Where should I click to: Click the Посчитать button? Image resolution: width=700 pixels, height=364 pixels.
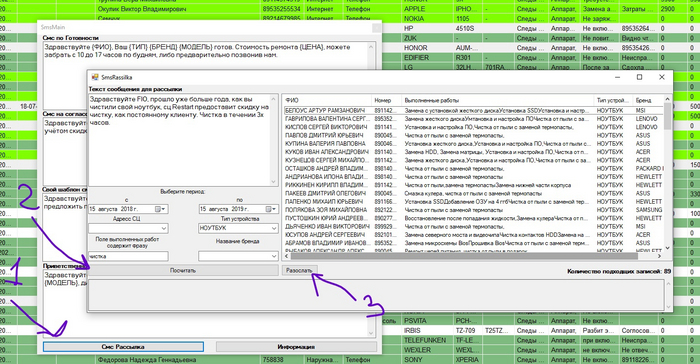point(183,270)
